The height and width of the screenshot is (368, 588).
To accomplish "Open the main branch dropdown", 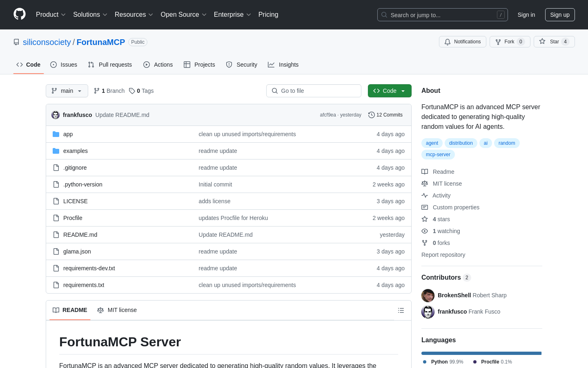I will (x=67, y=91).
